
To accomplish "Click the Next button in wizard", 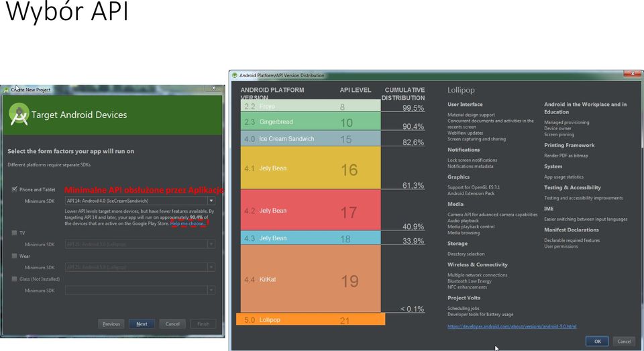I will [x=142, y=324].
